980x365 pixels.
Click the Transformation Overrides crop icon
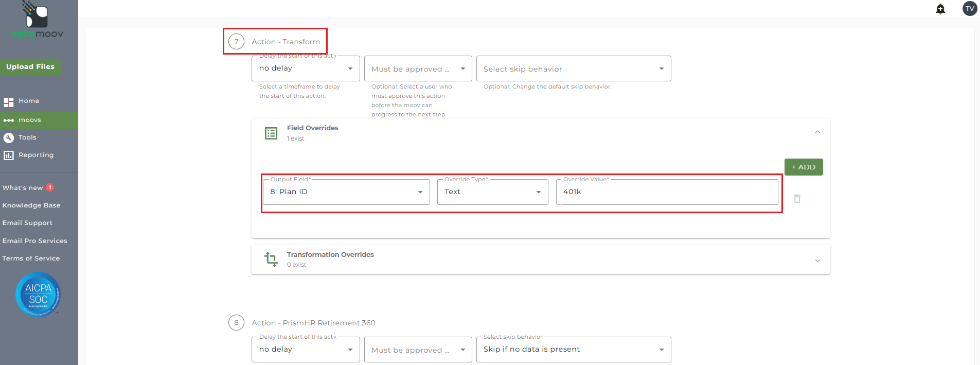(x=271, y=259)
